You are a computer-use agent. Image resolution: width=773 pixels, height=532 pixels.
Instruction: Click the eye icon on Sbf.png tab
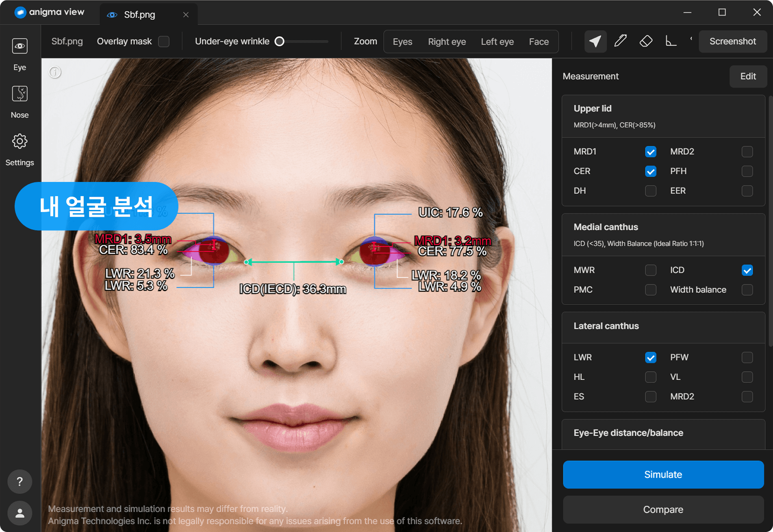point(112,15)
